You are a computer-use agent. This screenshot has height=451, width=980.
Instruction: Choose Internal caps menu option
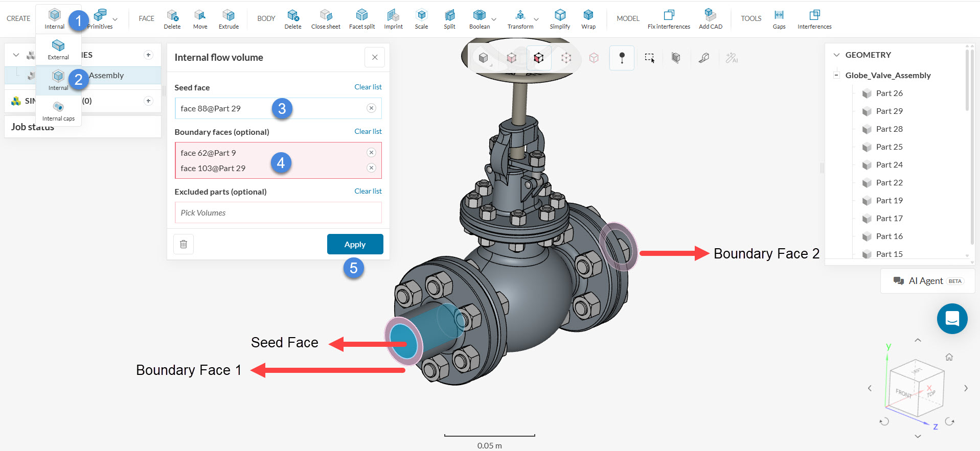(x=58, y=111)
